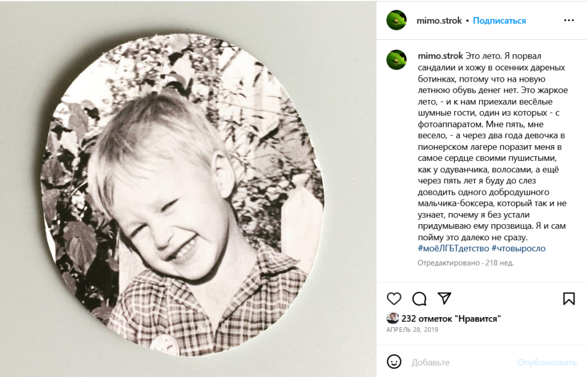Open the #моёЛГБТдетство hashtag
Image resolution: width=588 pixels, height=377 pixels.
point(454,249)
